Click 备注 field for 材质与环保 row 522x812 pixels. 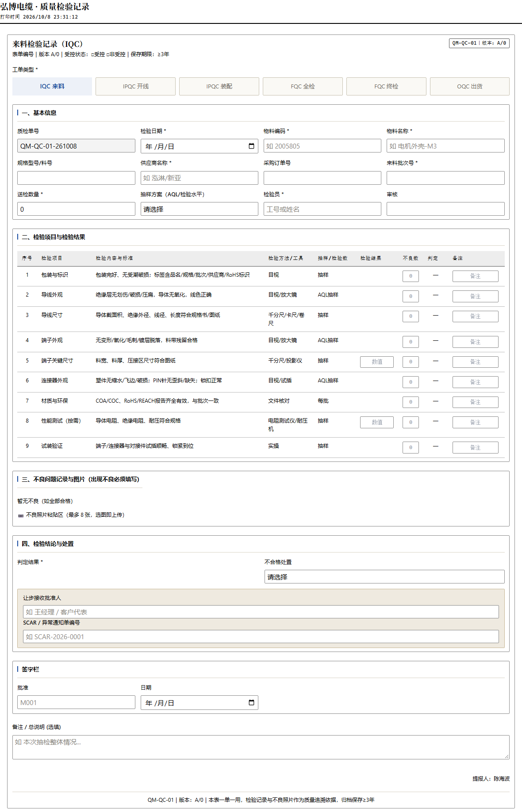tap(475, 402)
